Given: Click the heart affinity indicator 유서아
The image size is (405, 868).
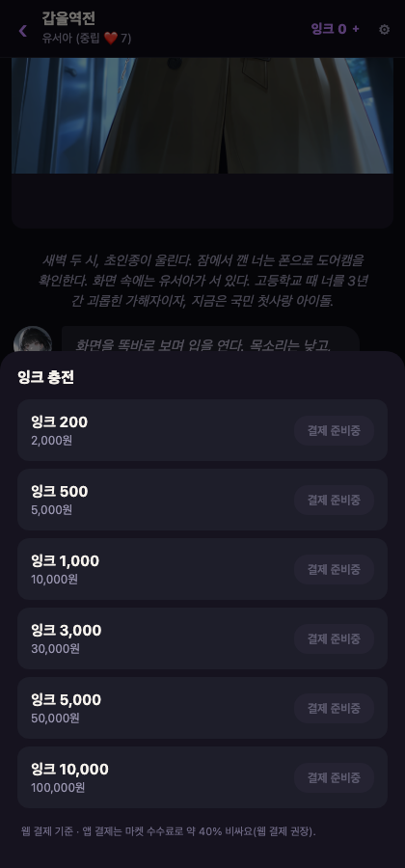Looking at the screenshot, I should 87,39.
